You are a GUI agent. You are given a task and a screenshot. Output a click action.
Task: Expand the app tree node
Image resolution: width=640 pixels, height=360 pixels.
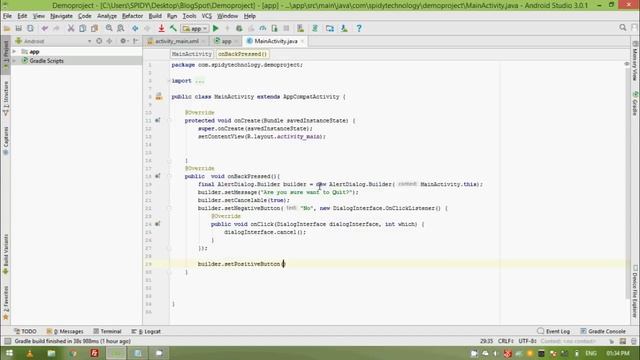(x=15, y=52)
